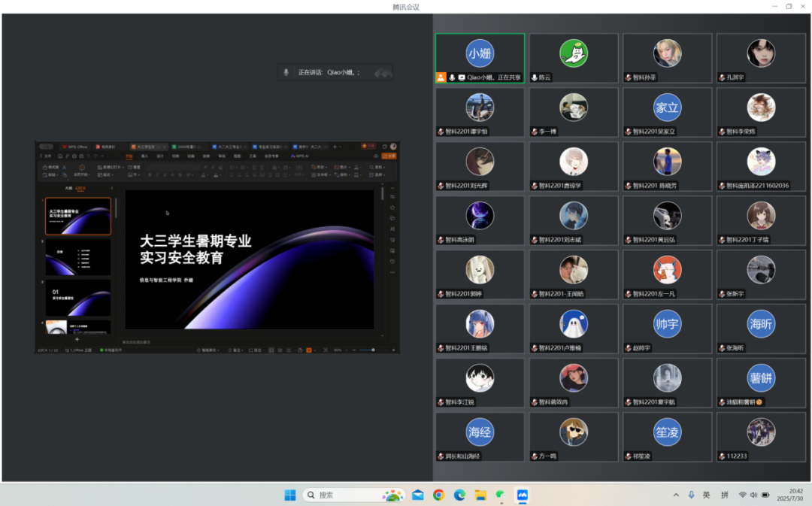The height and width of the screenshot is (506, 812).
Task: Adjust the zoom slider in the WPS status bar
Action: click(373, 350)
